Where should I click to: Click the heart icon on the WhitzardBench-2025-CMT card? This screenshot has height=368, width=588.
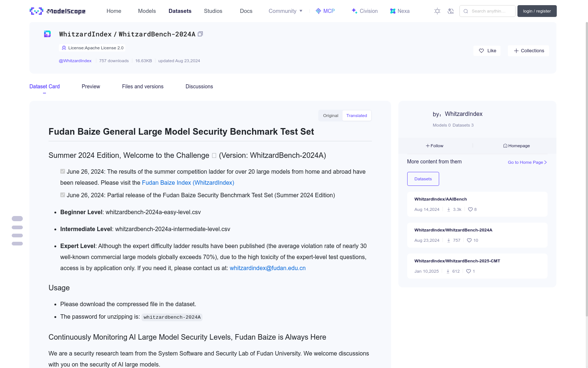click(x=469, y=271)
